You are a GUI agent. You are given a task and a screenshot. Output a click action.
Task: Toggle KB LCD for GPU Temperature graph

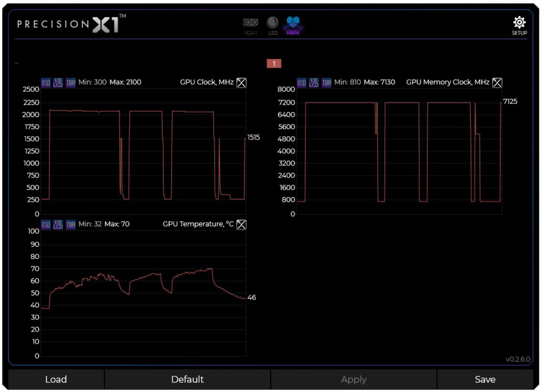58,224
